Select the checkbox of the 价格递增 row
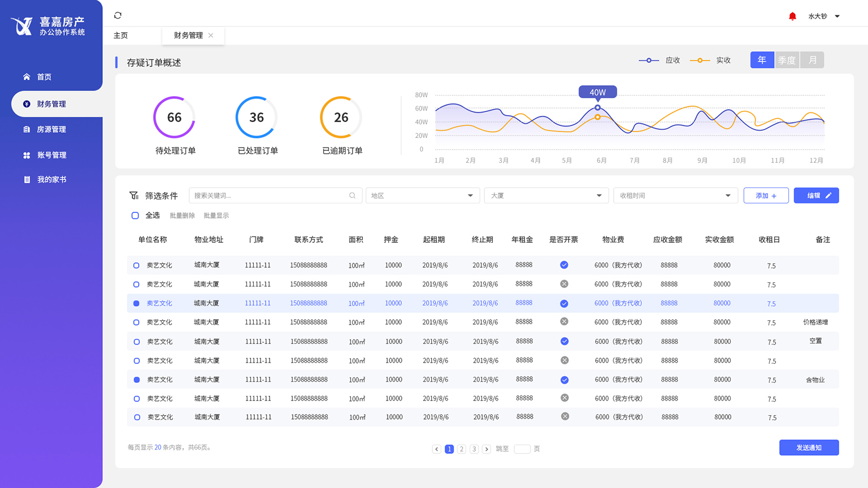This screenshot has height=488, width=868. [136, 323]
